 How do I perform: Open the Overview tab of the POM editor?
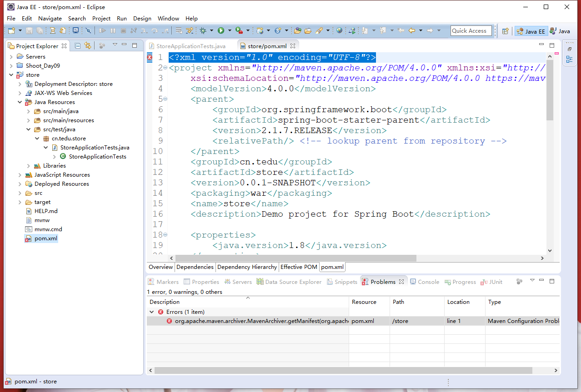[x=161, y=267]
